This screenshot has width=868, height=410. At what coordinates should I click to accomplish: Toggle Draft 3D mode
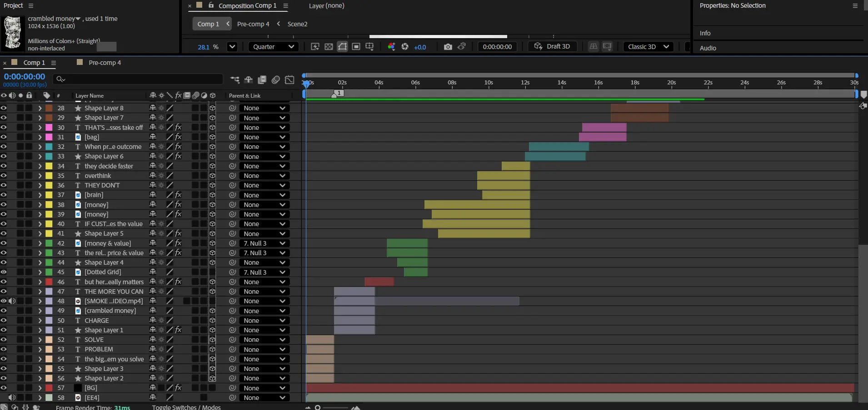[552, 47]
